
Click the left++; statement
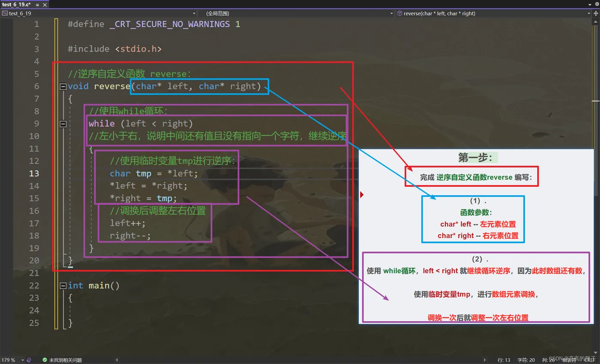(128, 223)
